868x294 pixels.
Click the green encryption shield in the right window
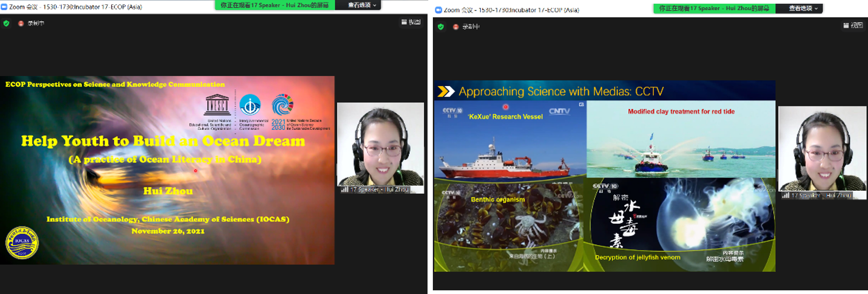pyautogui.click(x=441, y=27)
